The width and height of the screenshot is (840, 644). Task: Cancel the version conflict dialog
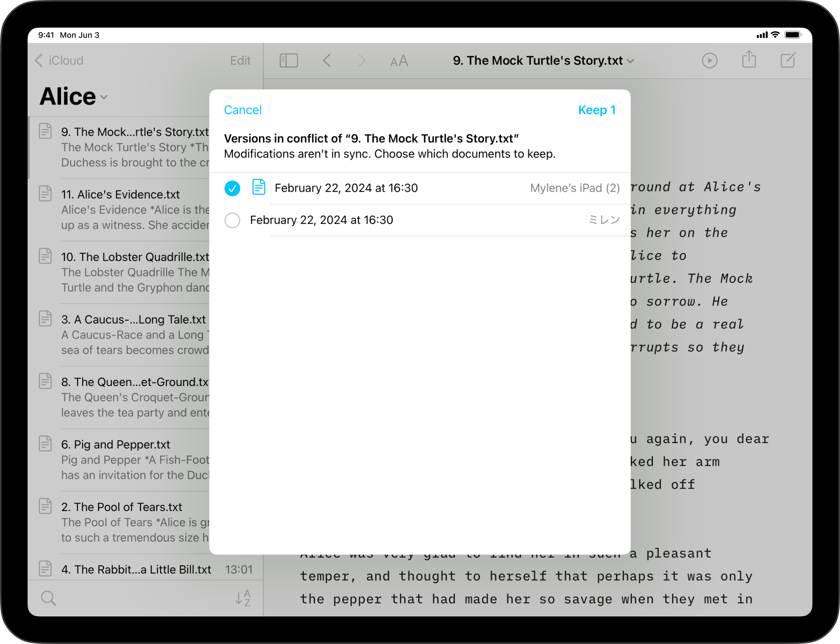tap(243, 110)
